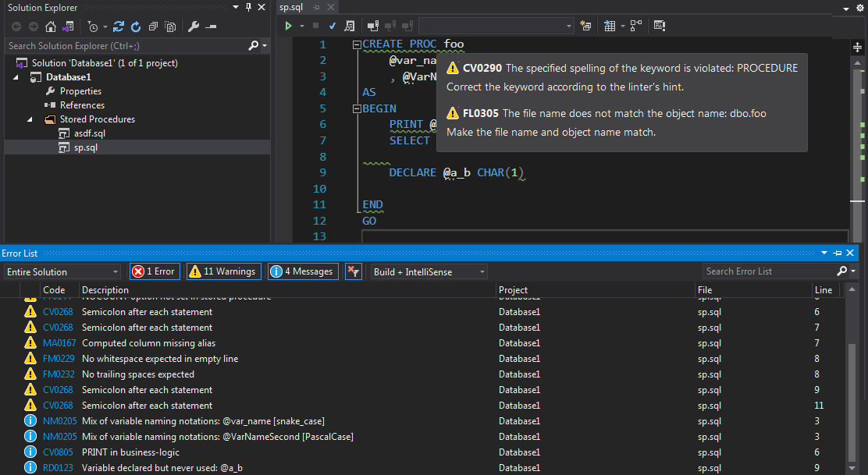
Task: Open the Build + IntelliSense dropdown
Action: [429, 271]
